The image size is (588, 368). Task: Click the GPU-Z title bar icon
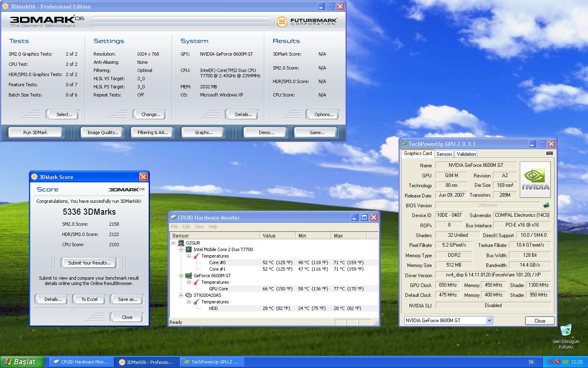[404, 144]
